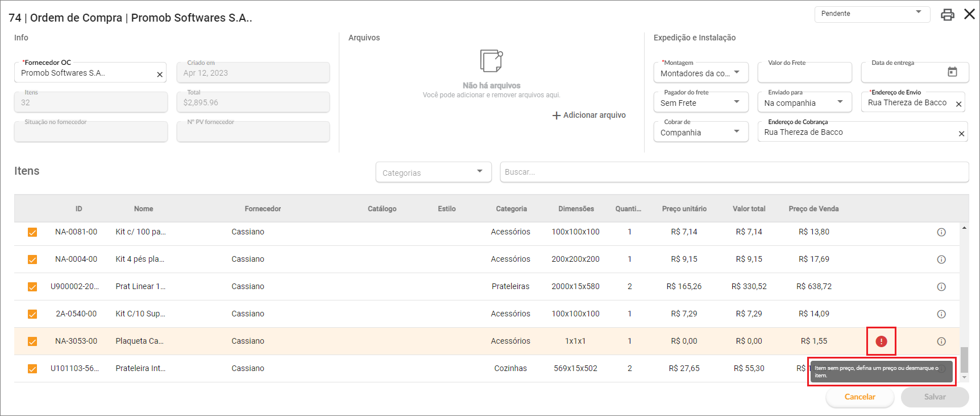Sort by the ID column header
The image size is (980, 416).
[x=79, y=209]
